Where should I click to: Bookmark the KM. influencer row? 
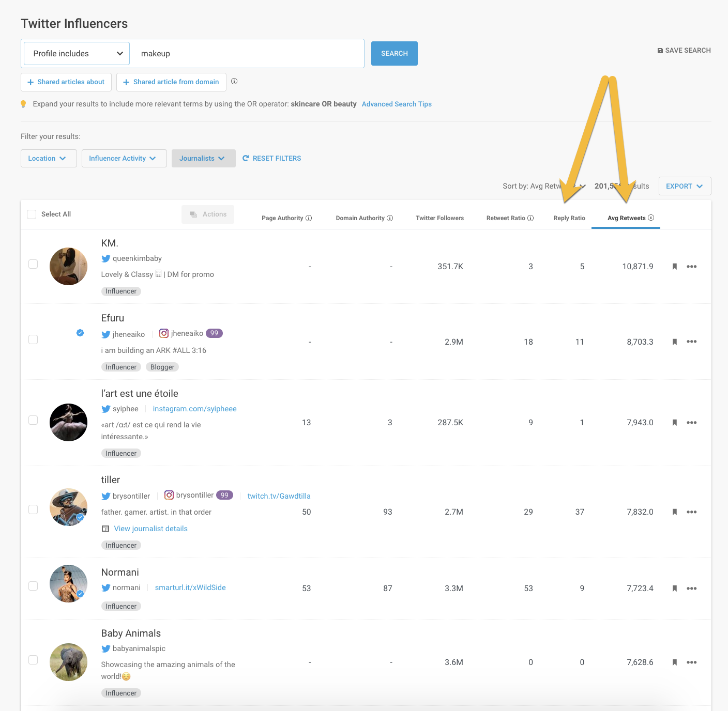[x=674, y=267]
